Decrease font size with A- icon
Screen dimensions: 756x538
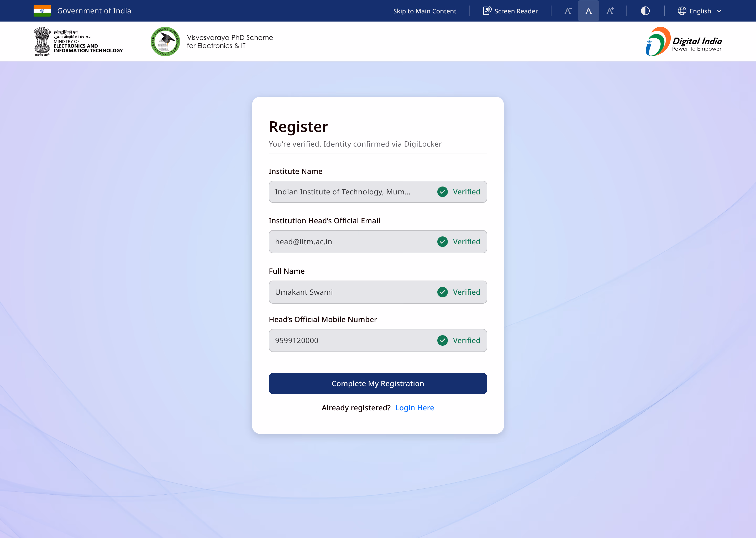[x=568, y=11]
